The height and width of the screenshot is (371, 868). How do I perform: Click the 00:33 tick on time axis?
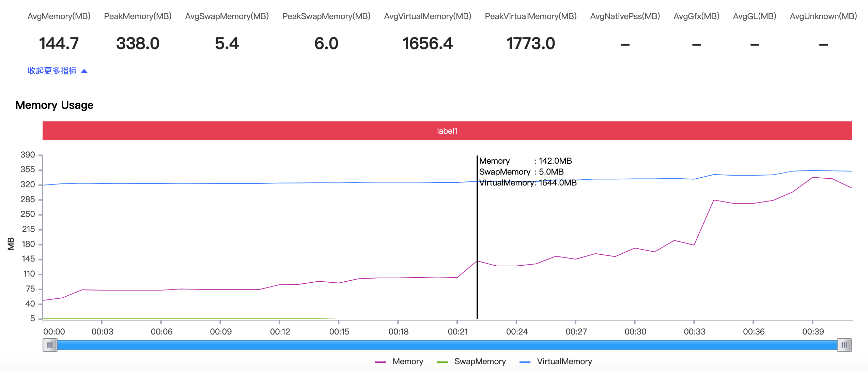[694, 331]
